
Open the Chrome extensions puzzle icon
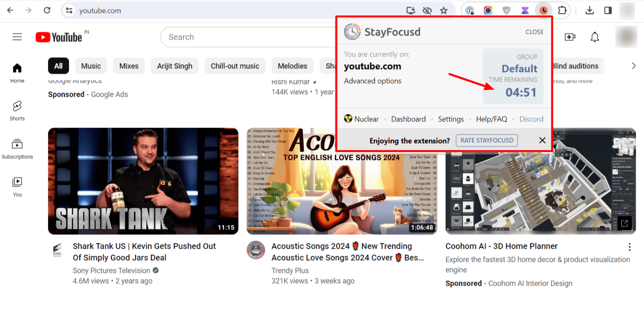point(562,10)
